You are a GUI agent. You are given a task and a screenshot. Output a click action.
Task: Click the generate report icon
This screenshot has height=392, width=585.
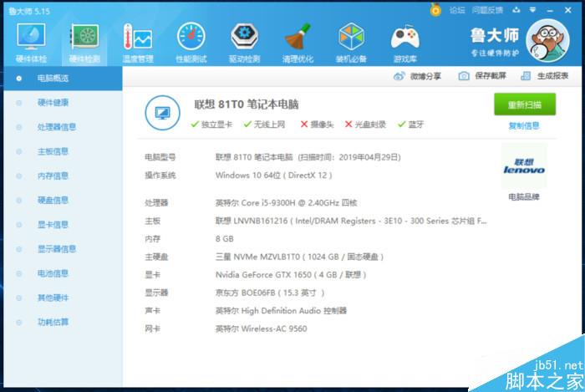click(526, 76)
